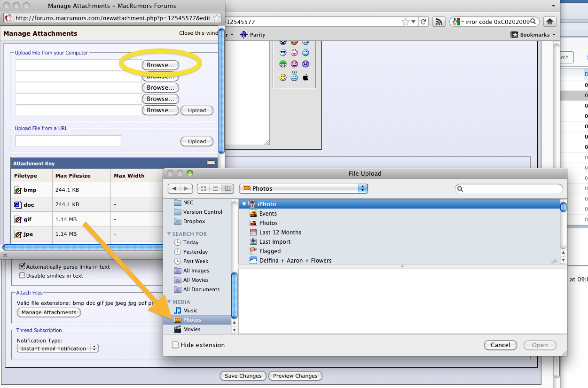Bookmark page with address bar star
Image resolution: width=588 pixels, height=388 pixels.
pos(405,22)
